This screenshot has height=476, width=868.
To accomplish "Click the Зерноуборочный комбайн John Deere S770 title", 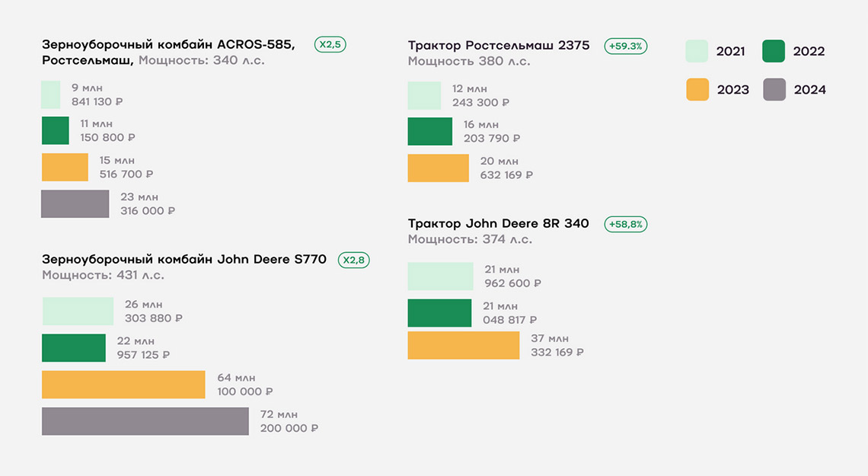I will pyautogui.click(x=184, y=259).
